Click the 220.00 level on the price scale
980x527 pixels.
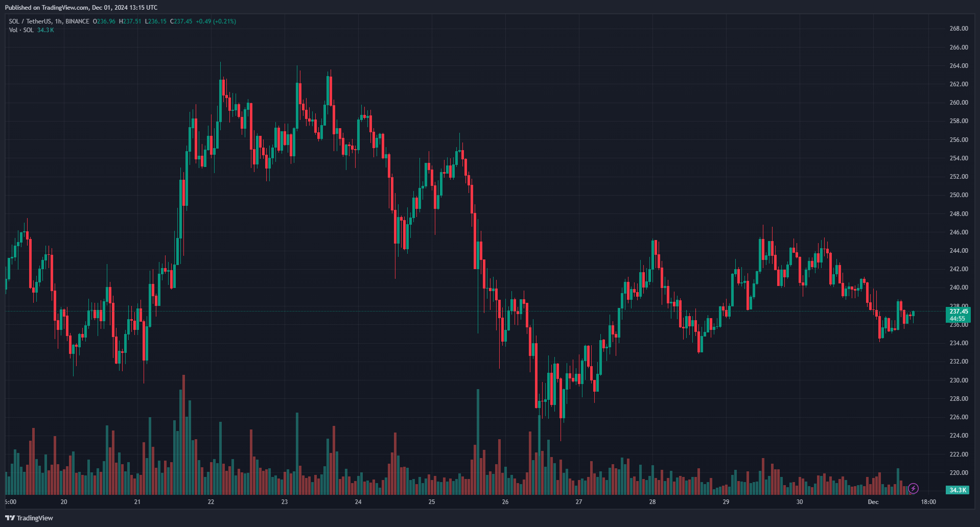pos(959,473)
